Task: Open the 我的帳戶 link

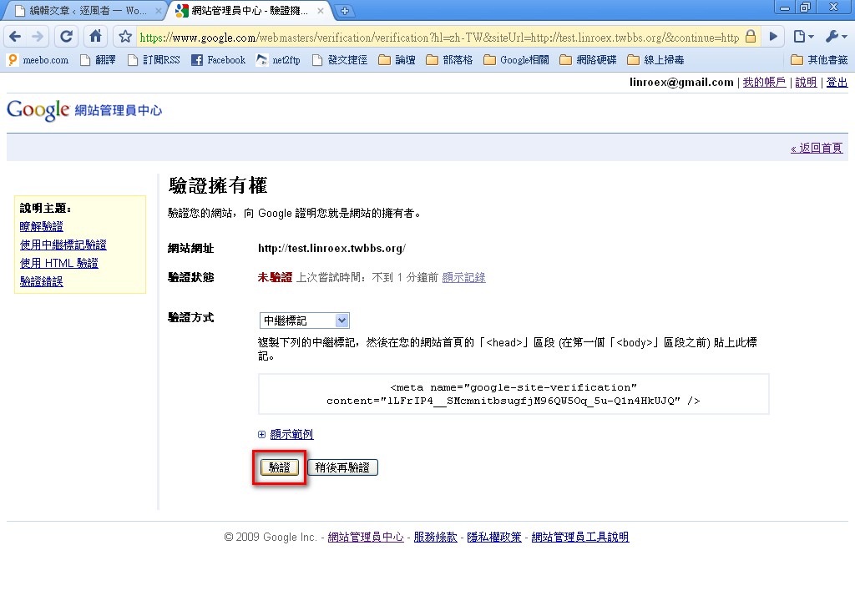Action: [x=764, y=83]
